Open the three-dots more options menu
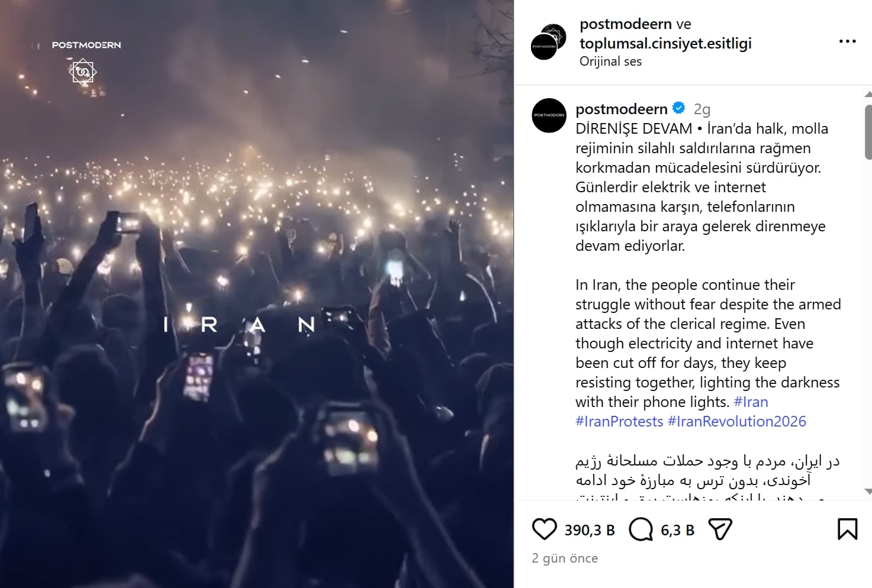Screen dimensions: 872x588 (847, 41)
